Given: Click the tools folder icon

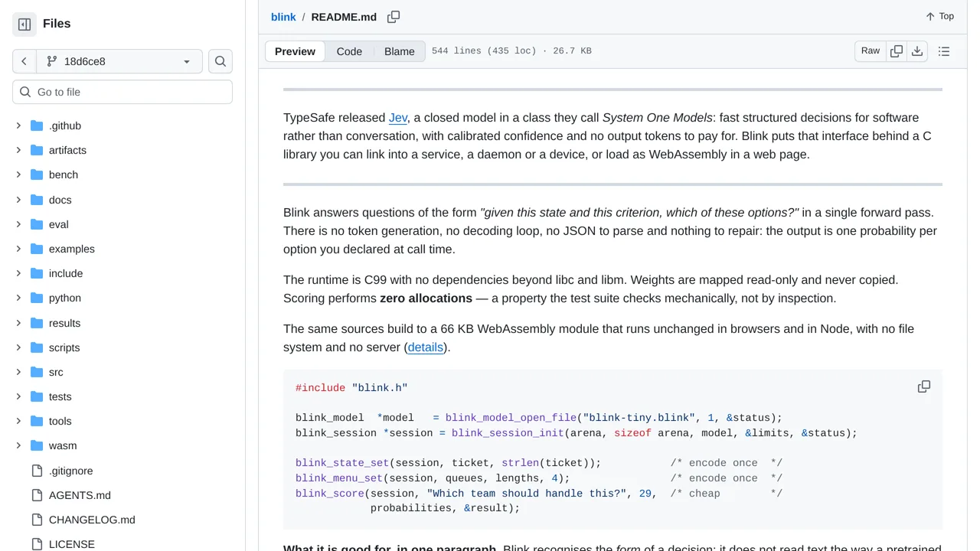Looking at the screenshot, I should (37, 421).
